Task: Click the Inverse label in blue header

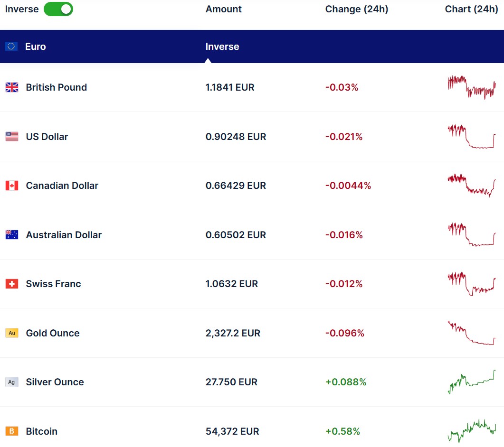Action: point(222,47)
